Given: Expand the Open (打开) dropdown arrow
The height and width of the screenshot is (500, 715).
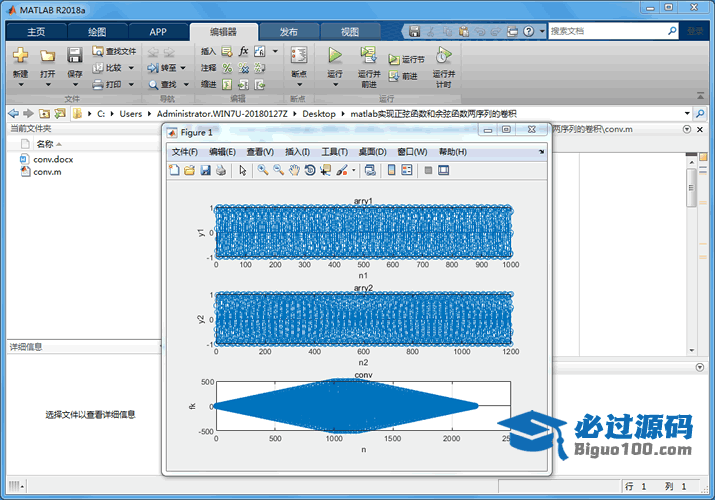Looking at the screenshot, I should [x=48, y=85].
